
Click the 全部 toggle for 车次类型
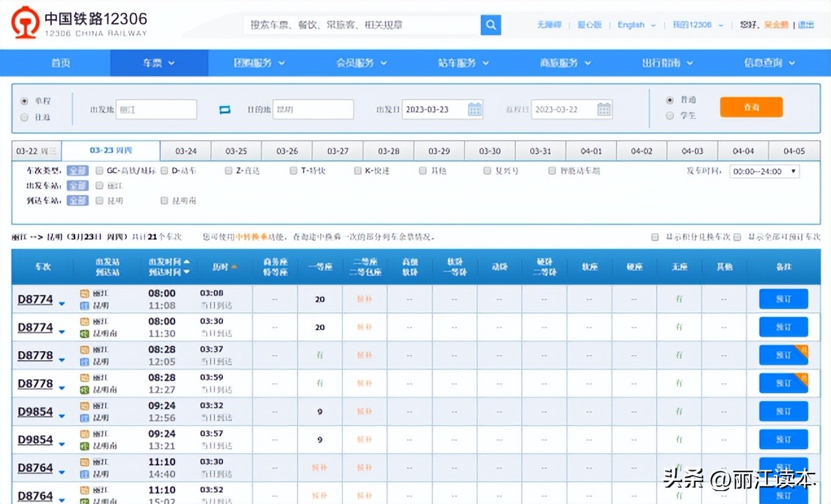(x=77, y=170)
